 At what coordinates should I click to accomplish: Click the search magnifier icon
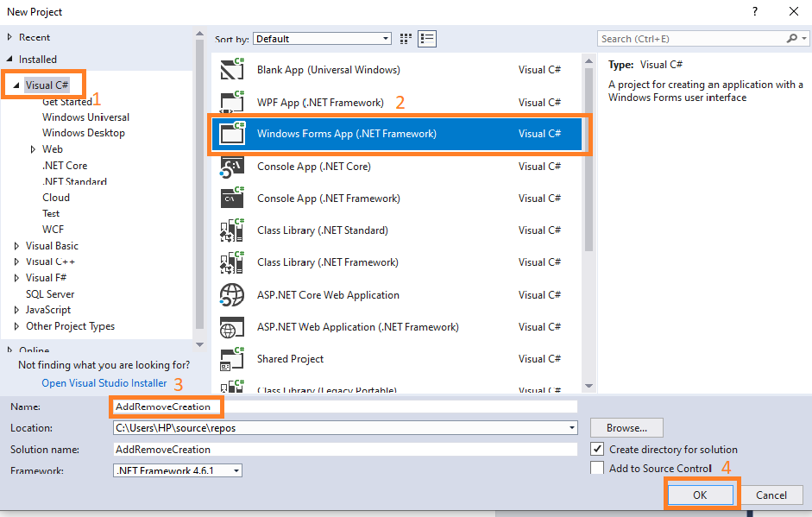(792, 38)
